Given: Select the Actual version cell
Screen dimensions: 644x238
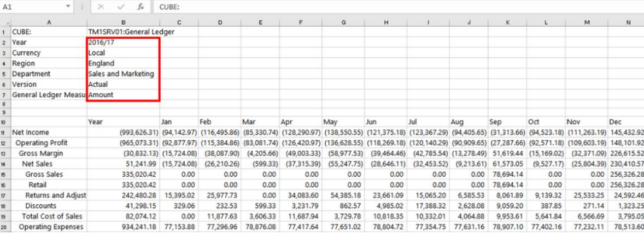Looking at the screenshot, I should 123,85.
